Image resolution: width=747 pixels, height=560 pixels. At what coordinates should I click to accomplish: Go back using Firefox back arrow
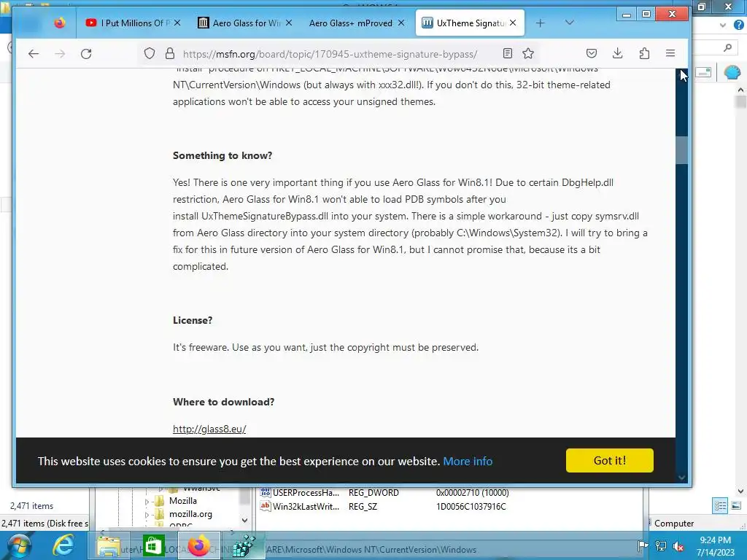click(34, 54)
